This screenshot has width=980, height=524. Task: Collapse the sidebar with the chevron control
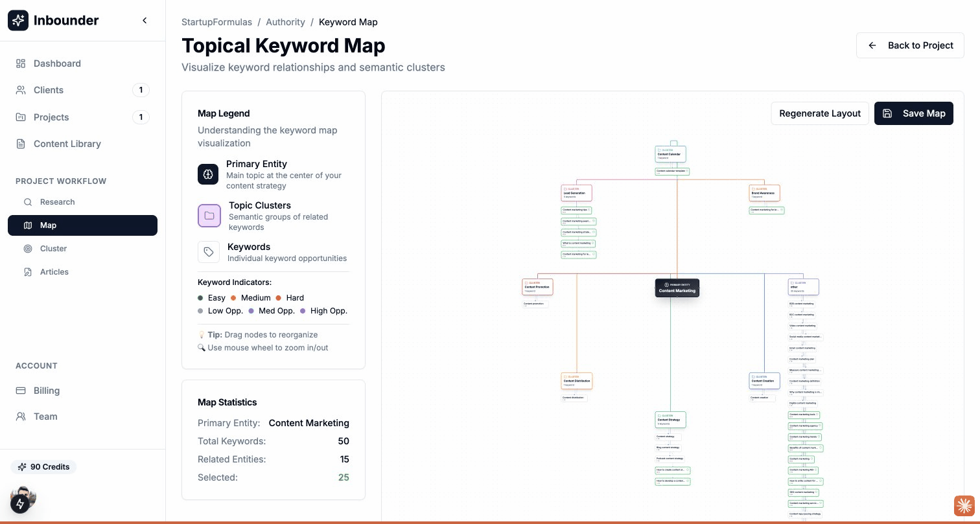(145, 20)
